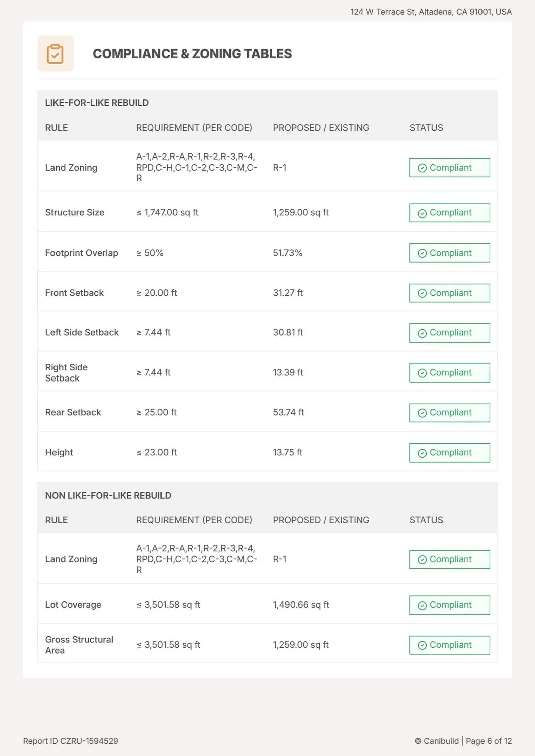Click the checkmark icon in Gross Structural Area status
The width and height of the screenshot is (535, 756).
[x=422, y=645]
